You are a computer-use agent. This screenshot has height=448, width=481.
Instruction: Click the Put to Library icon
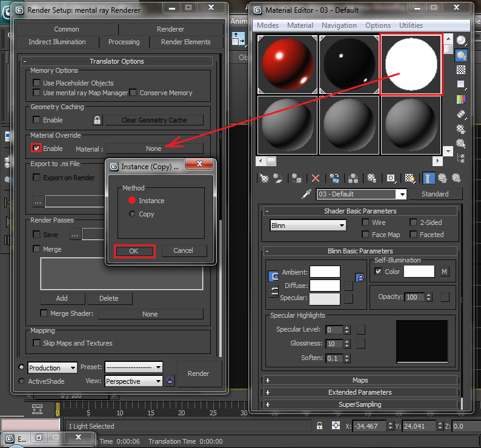point(371,178)
